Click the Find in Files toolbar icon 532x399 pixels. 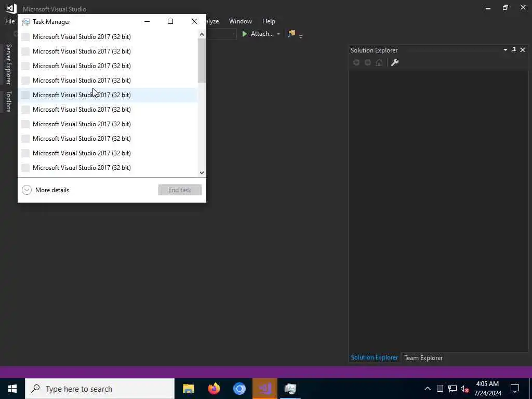coord(291,34)
